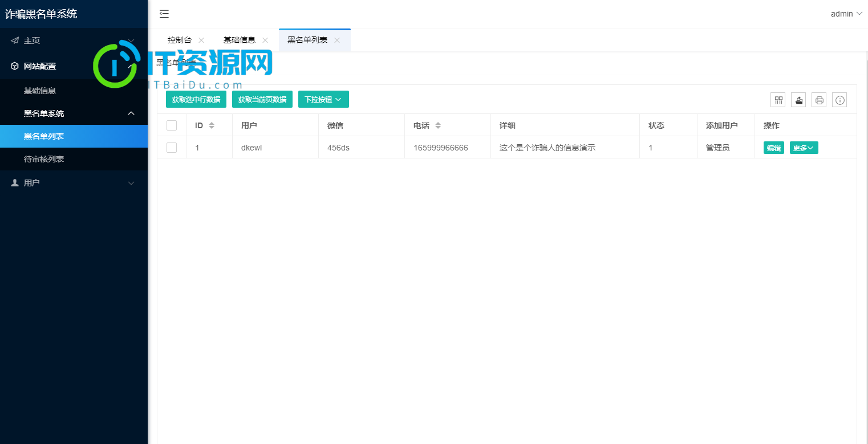Expand the 主页 sidebar menu
868x444 pixels.
click(x=74, y=40)
